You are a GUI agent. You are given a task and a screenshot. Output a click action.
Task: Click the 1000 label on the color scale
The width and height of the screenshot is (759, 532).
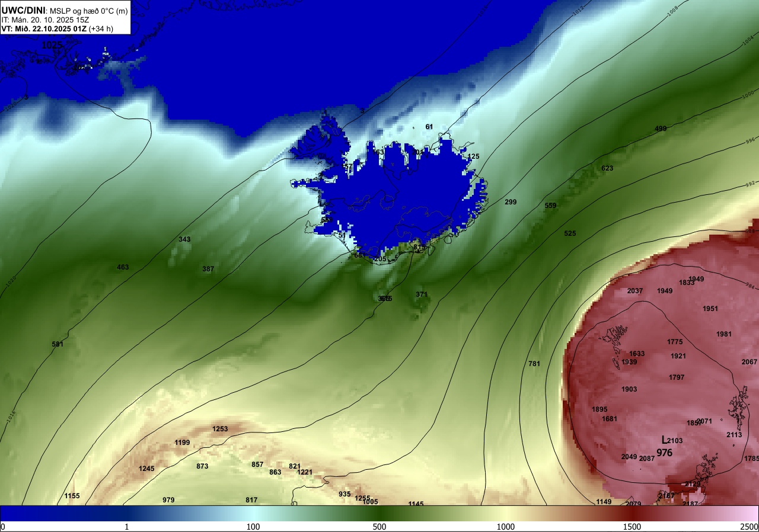(506, 527)
